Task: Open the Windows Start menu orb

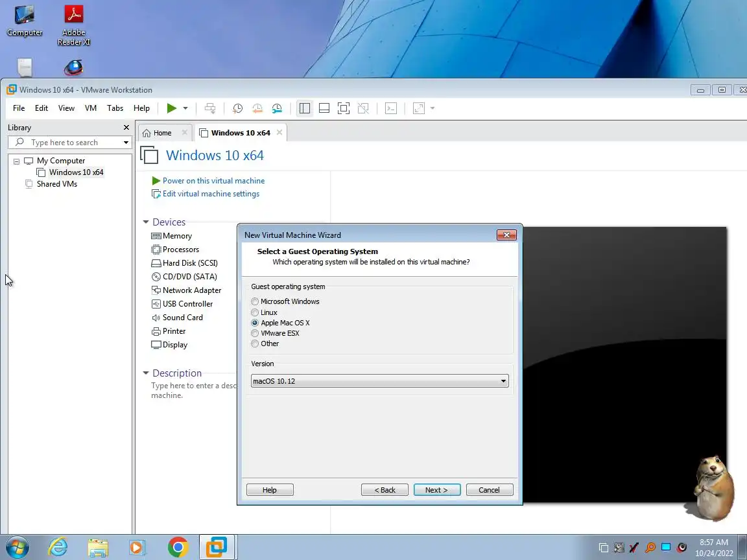Action: [x=17, y=548]
